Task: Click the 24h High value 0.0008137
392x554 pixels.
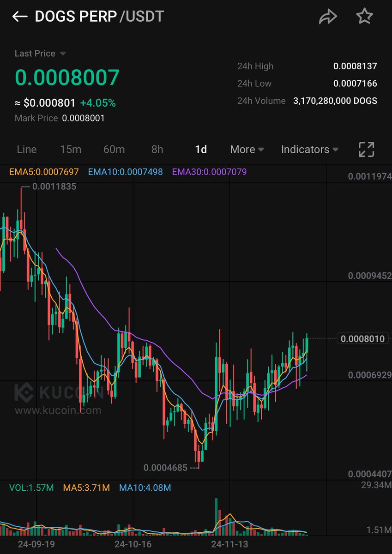Action: [355, 66]
